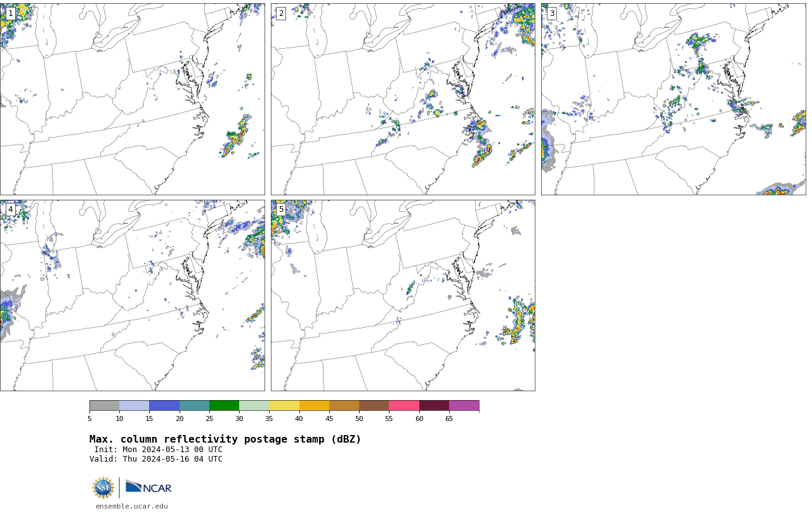The image size is (812, 513).
Task: Click the pink-red 55-60 dBZ swatch
Action: (404, 406)
